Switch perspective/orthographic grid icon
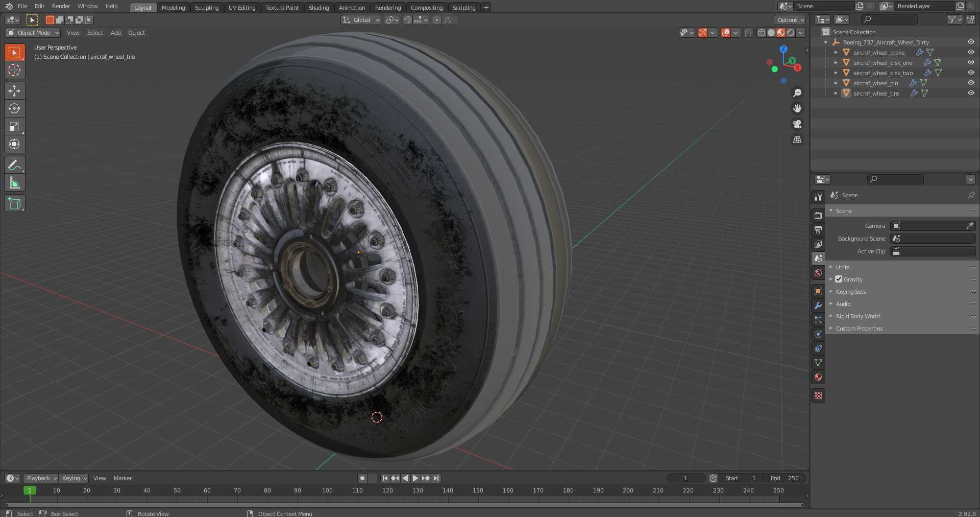The height and width of the screenshot is (517, 980). [x=797, y=139]
